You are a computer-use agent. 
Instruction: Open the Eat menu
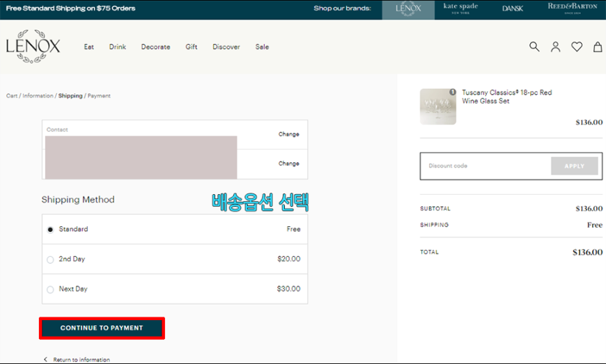click(x=89, y=47)
